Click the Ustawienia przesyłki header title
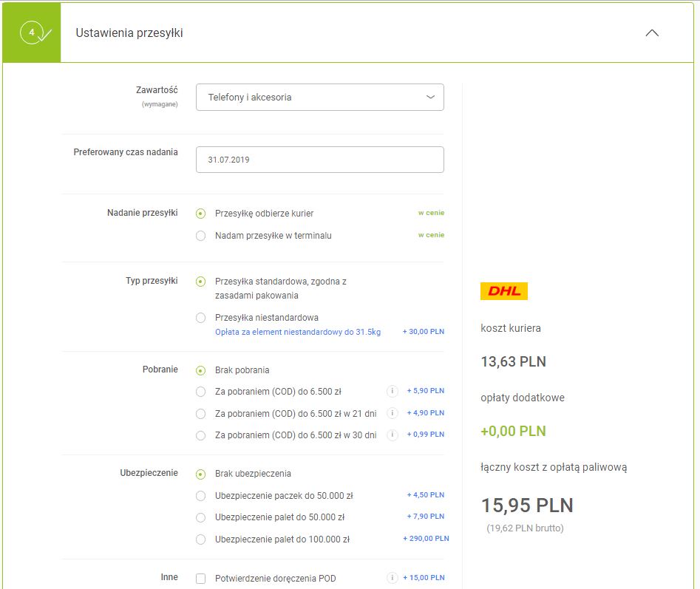 [129, 33]
